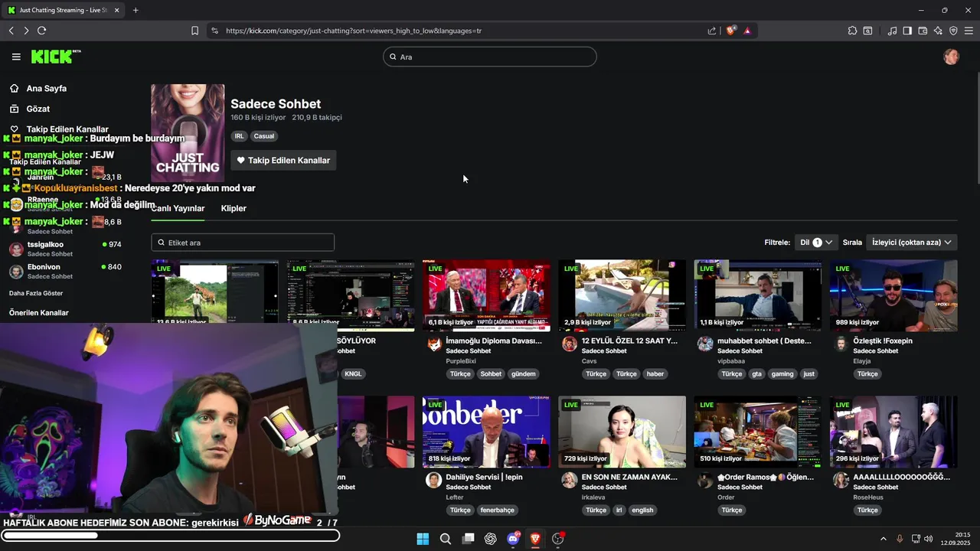This screenshot has width=980, height=551.
Task: Open Gözat in the sidebar
Action: (x=38, y=109)
